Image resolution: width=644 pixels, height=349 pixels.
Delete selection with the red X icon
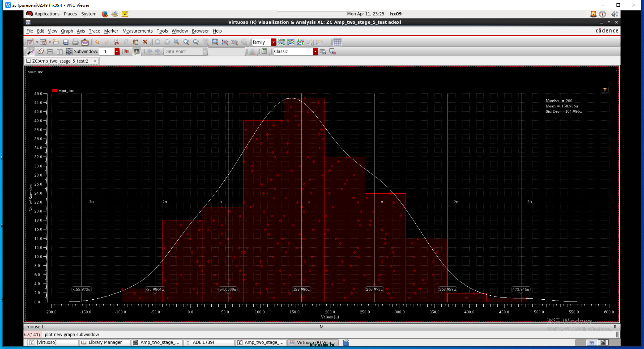pyautogui.click(x=145, y=42)
